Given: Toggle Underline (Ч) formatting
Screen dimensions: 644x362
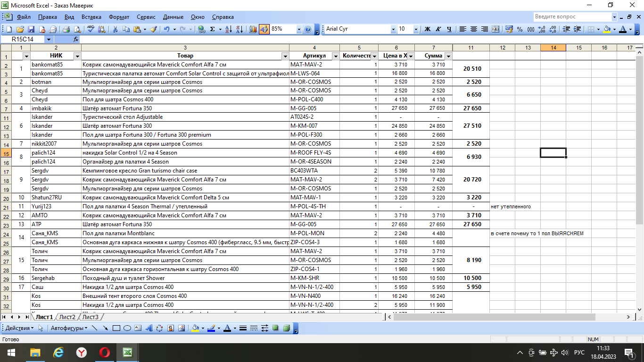Looking at the screenshot, I should (449, 29).
